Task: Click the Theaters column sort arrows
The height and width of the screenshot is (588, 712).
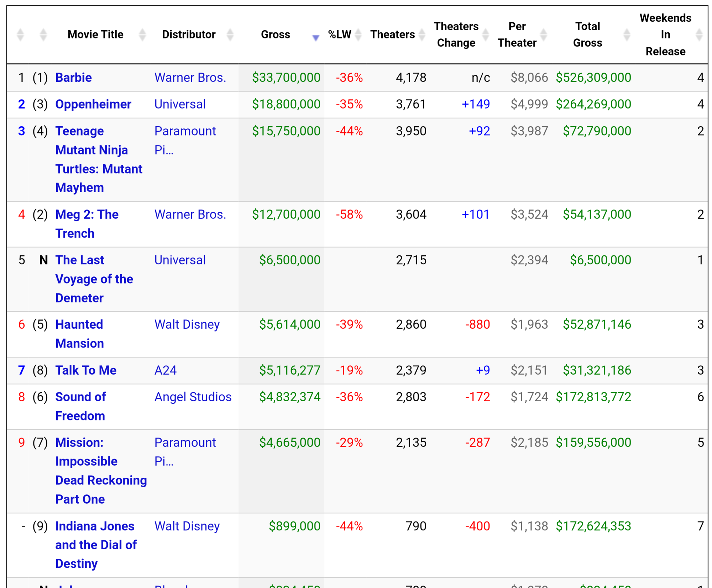Action: (x=422, y=35)
